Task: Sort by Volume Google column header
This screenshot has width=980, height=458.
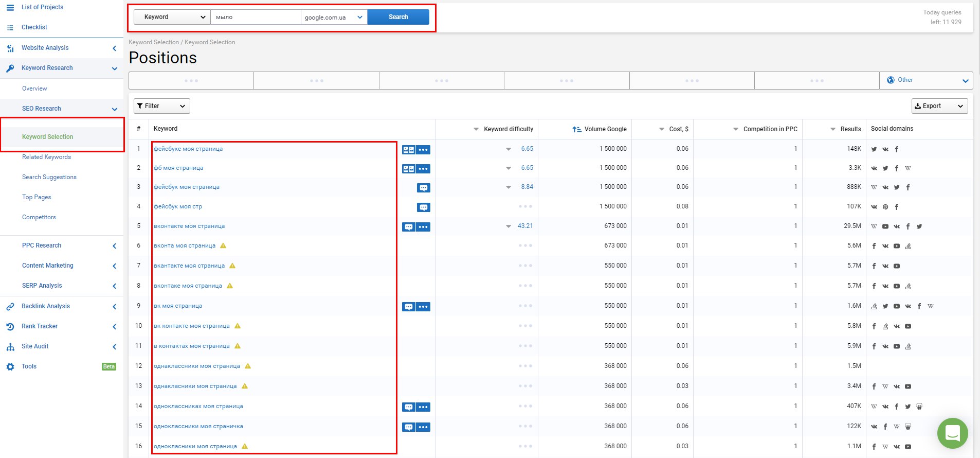Action: point(600,129)
